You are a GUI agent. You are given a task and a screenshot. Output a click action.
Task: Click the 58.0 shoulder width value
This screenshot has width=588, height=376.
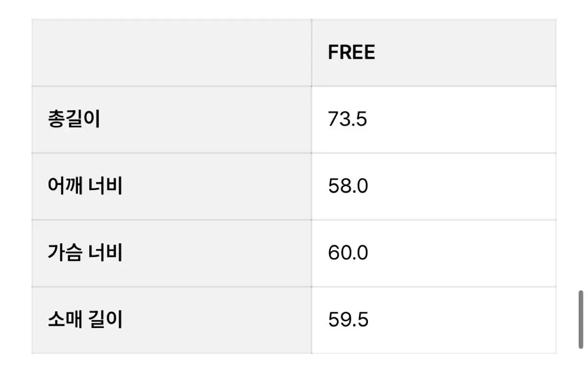pos(348,187)
